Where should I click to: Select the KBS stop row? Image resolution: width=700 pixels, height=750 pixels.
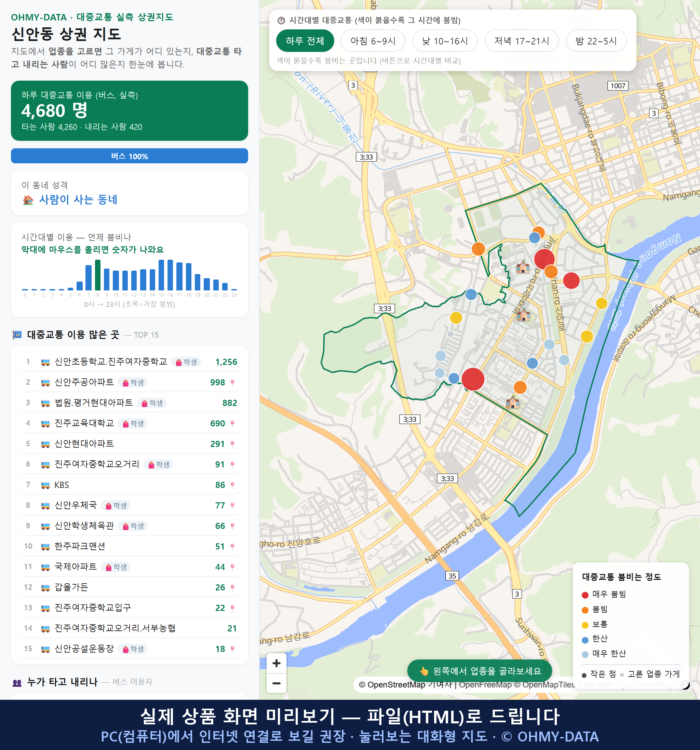(x=130, y=485)
